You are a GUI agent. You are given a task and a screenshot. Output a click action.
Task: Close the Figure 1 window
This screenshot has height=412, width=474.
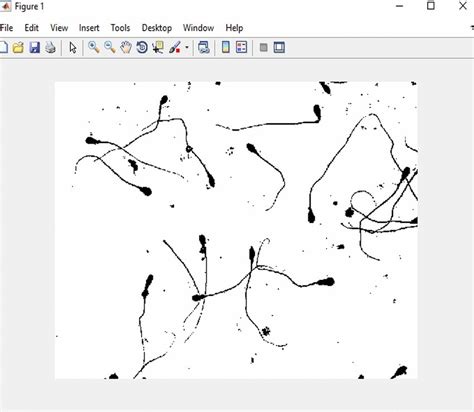(x=463, y=6)
